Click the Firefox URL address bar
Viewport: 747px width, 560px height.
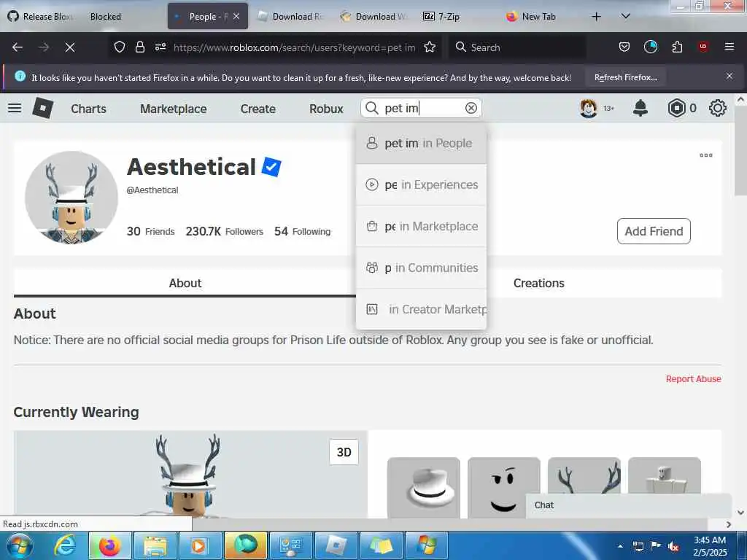[x=294, y=47]
